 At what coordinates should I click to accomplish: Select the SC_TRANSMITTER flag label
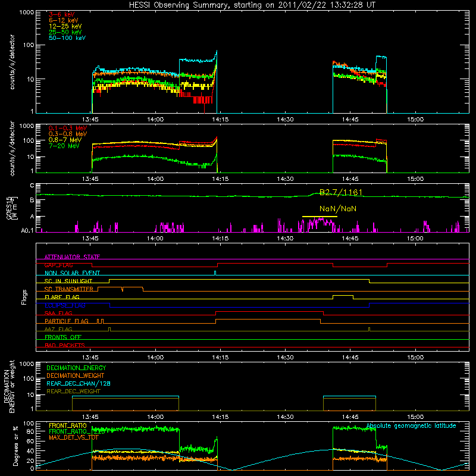[69, 289]
